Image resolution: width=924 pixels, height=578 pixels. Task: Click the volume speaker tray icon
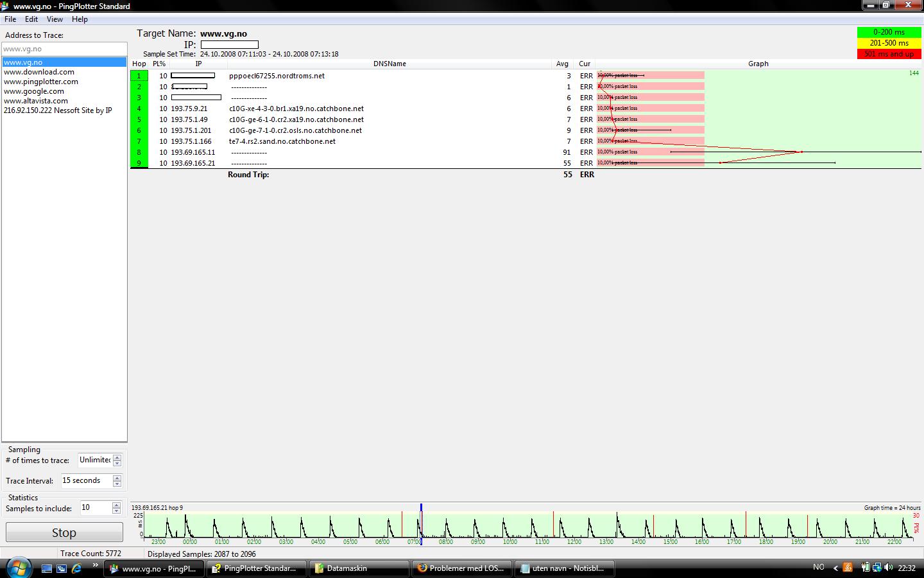pos(888,567)
